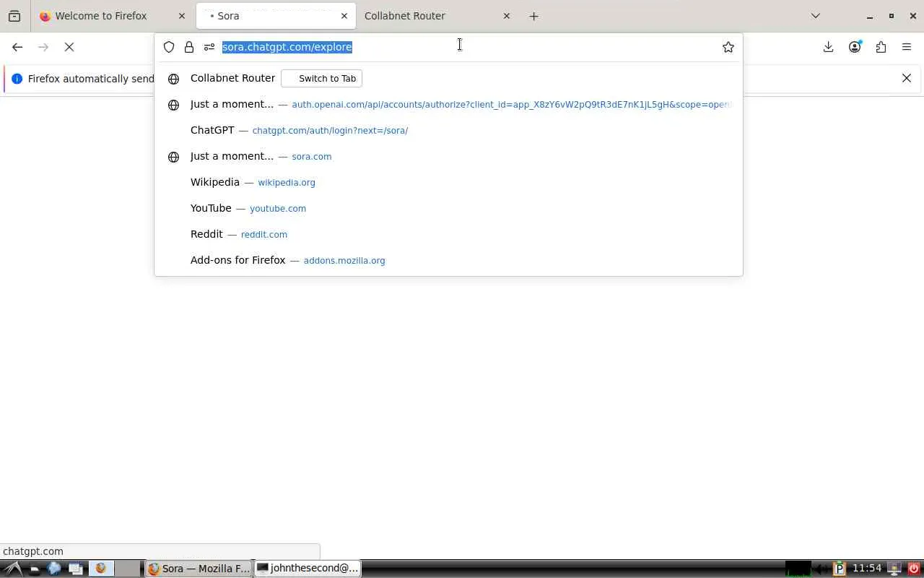Open site permissions icon in address bar

(209, 47)
